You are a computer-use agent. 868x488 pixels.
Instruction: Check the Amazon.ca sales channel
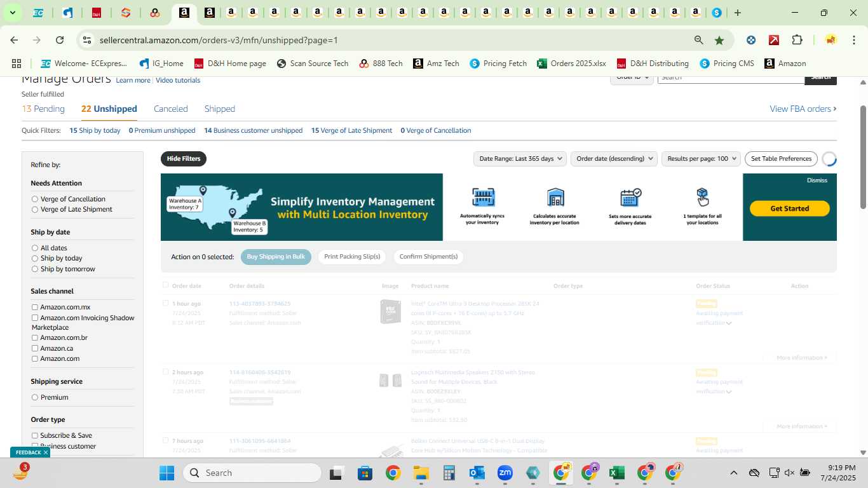tap(35, 348)
